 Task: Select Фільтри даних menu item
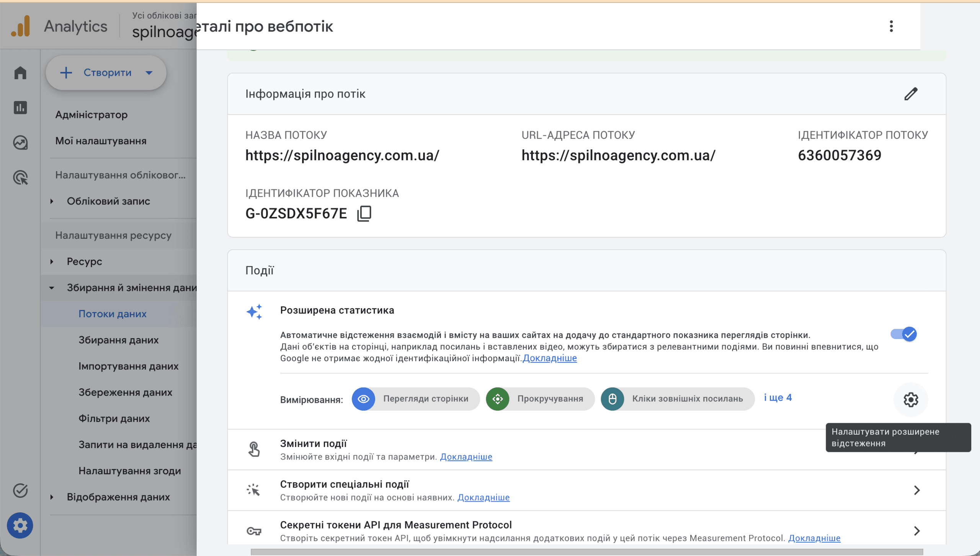pyautogui.click(x=114, y=419)
